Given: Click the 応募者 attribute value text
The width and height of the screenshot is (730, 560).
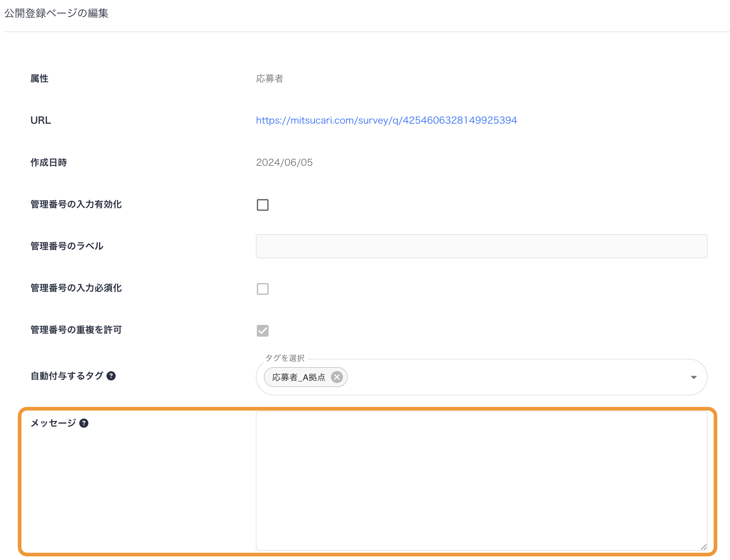Looking at the screenshot, I should click(x=269, y=79).
